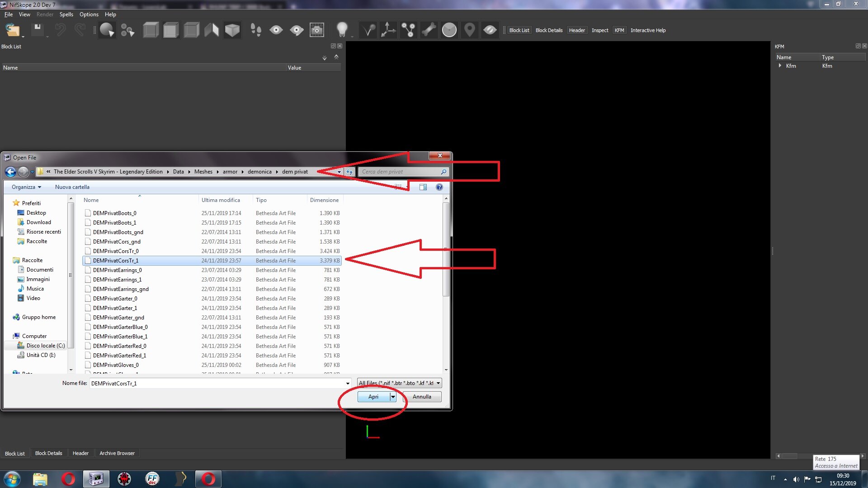Toggle the gray circle disc toolbar icon
Screen dimensions: 868x488
(449, 30)
